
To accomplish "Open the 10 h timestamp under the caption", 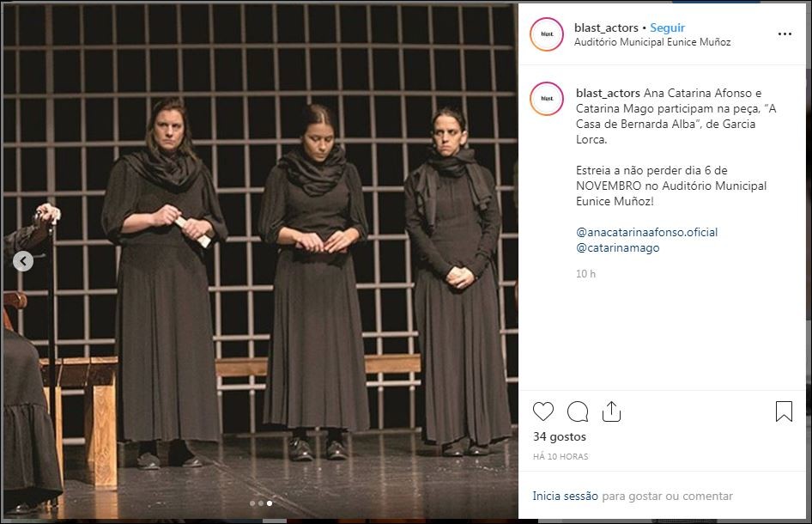I will [x=585, y=274].
